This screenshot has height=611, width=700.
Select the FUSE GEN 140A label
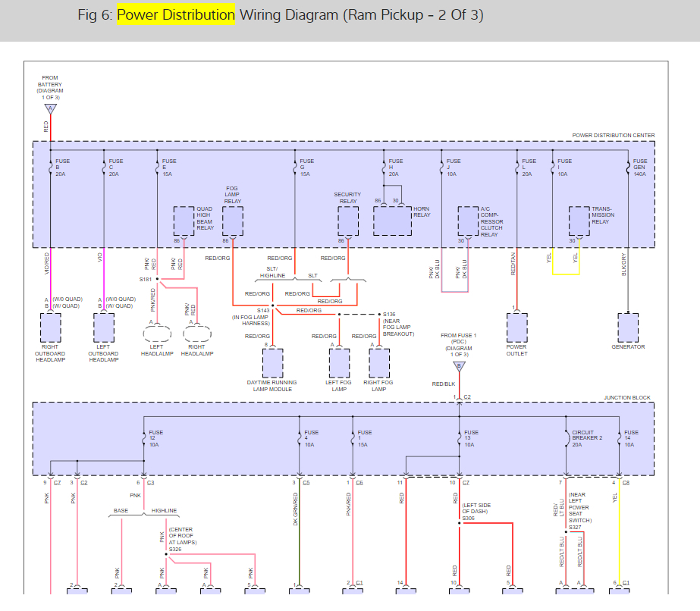click(640, 168)
